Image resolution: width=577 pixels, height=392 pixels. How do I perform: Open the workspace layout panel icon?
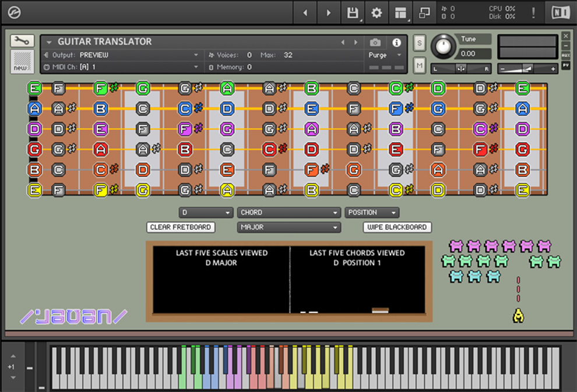400,13
